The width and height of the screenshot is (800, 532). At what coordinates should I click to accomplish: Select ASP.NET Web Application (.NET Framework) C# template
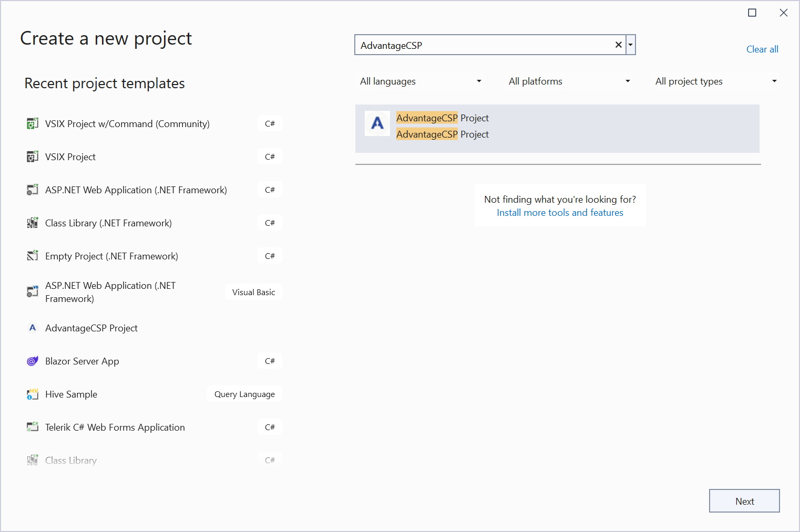click(136, 190)
